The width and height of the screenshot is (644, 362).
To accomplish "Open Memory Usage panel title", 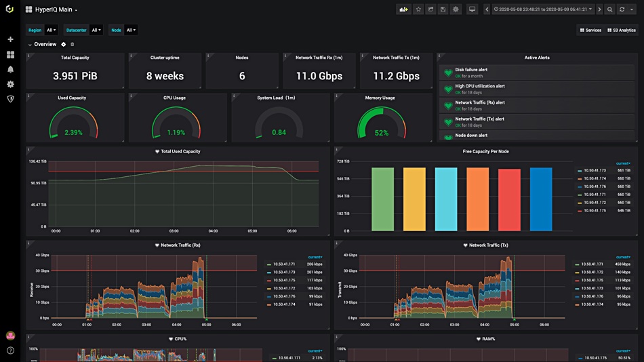I will coord(380,98).
